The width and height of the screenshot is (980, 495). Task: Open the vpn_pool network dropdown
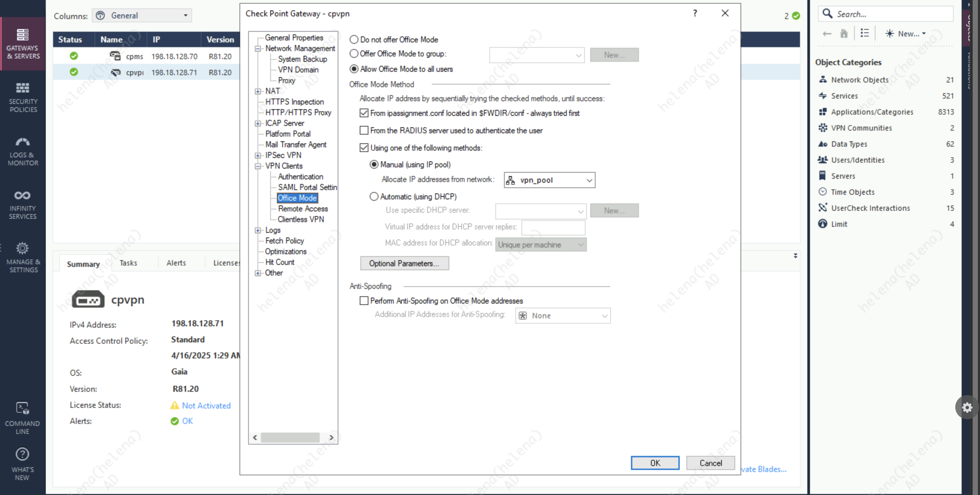(x=589, y=180)
